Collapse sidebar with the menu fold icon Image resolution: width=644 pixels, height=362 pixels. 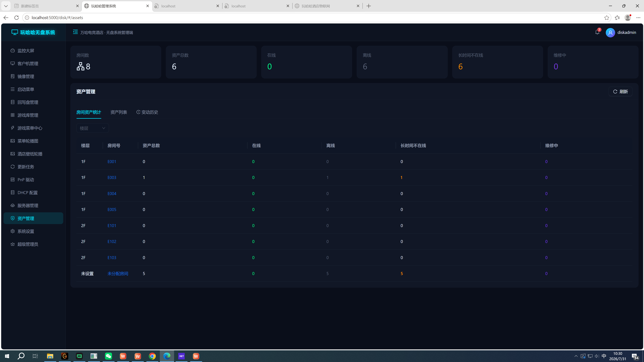point(75,32)
